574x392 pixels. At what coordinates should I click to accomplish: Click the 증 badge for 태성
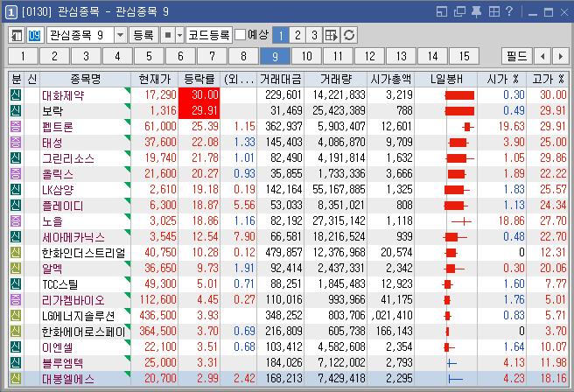pos(16,143)
